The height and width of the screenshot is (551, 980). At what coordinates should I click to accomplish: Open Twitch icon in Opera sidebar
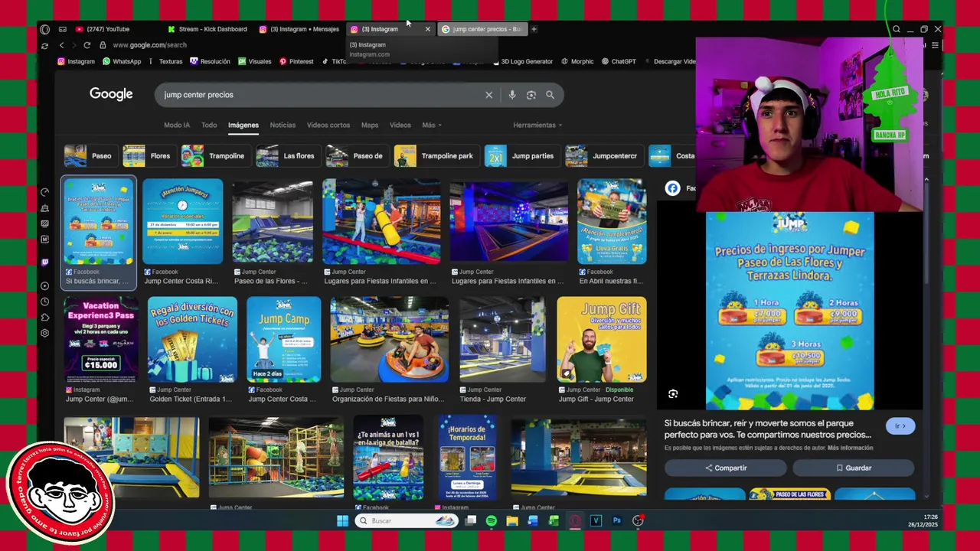click(44, 262)
